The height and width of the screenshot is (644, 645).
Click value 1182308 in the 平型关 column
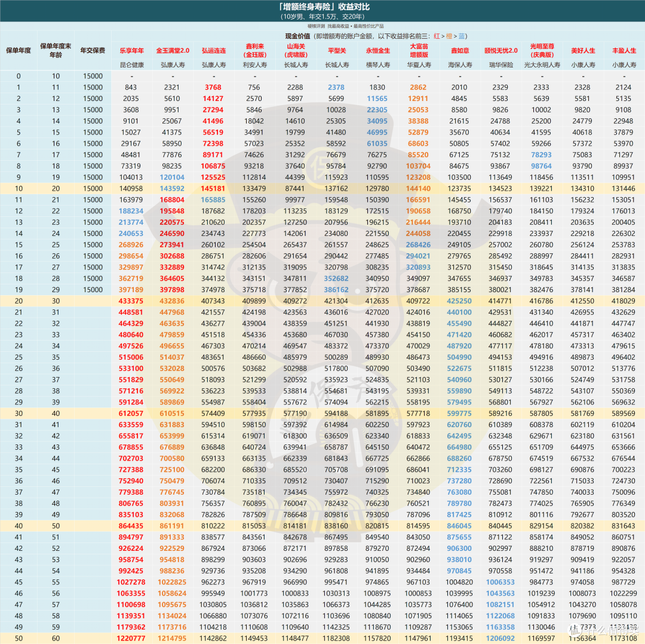336,639
